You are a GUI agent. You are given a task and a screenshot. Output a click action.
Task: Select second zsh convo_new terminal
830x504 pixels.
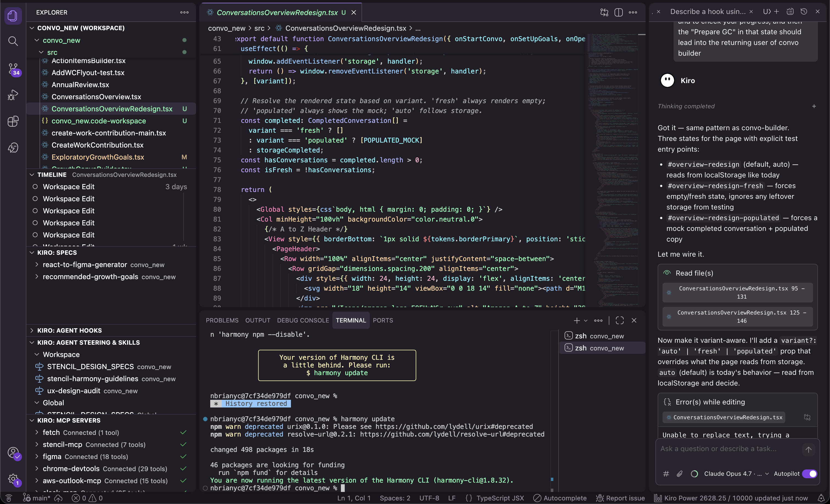click(x=602, y=348)
